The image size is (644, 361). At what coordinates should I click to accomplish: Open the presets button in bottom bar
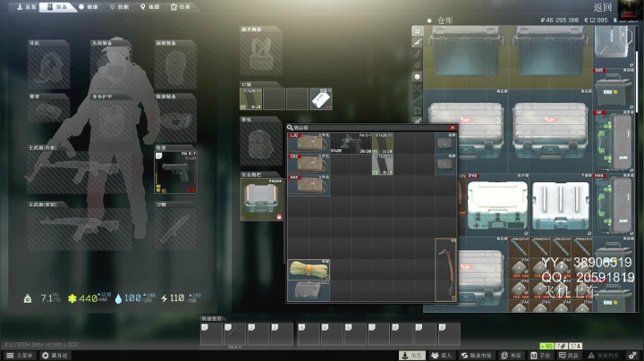[512, 356]
